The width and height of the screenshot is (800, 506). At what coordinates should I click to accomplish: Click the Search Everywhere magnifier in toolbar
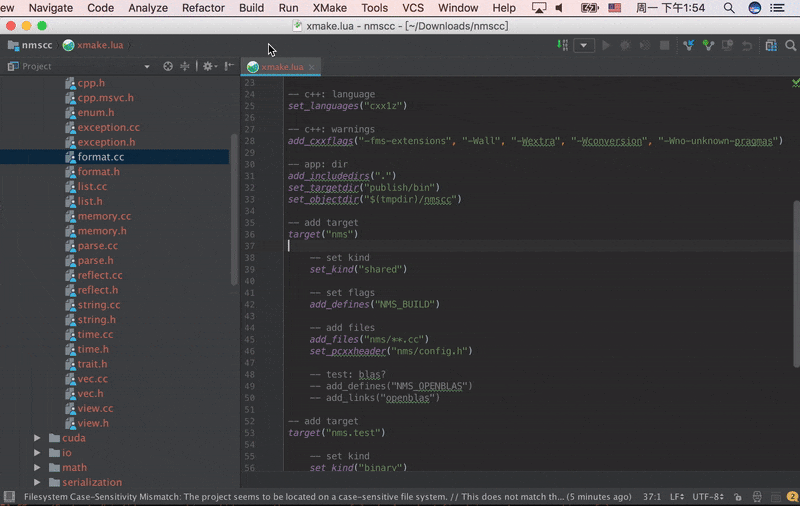click(x=790, y=45)
